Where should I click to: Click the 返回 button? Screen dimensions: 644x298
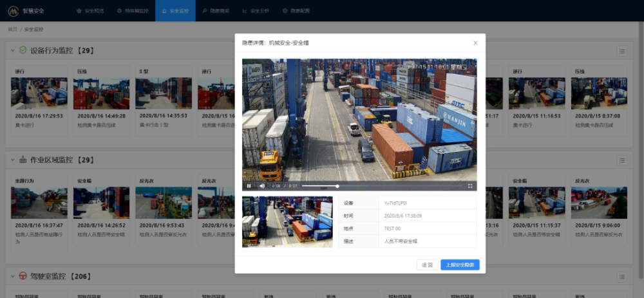click(427, 265)
